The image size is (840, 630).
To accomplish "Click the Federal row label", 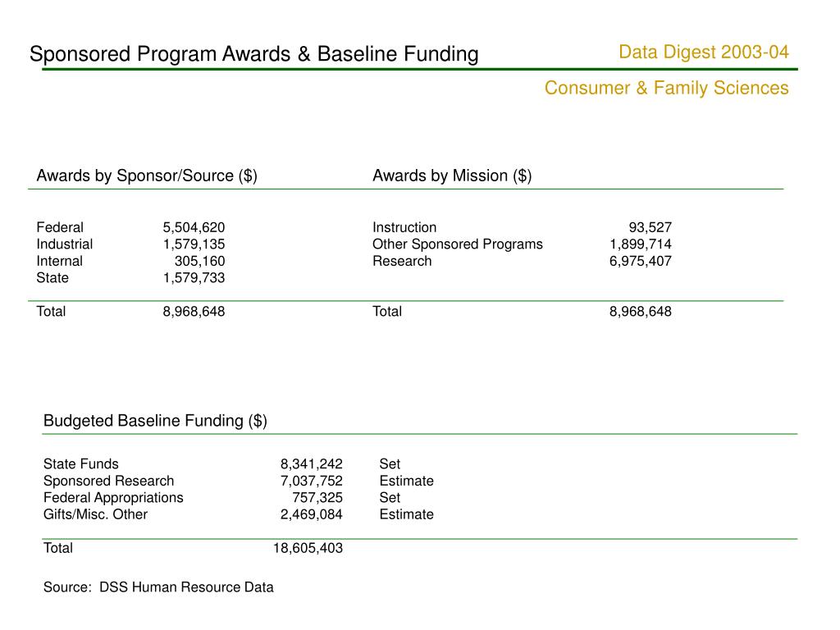I will 60,227.
